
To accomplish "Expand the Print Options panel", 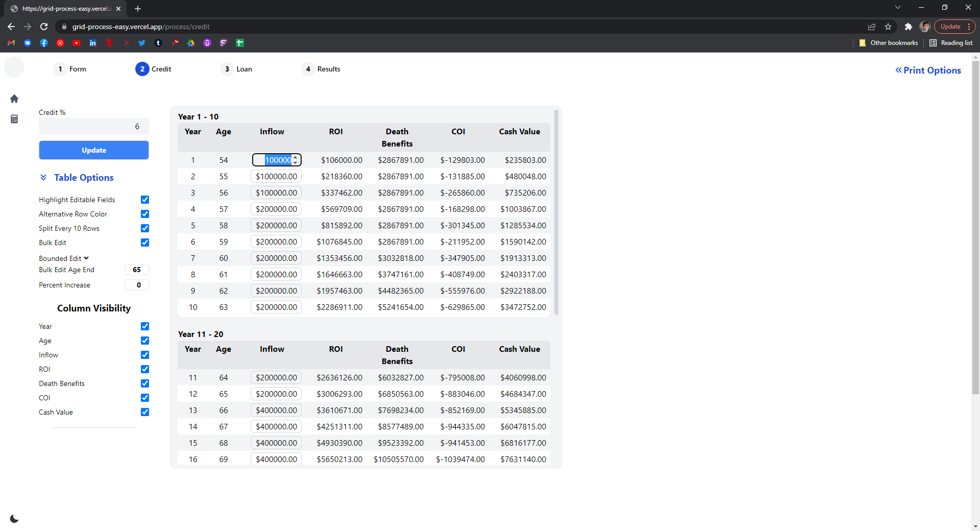I will pyautogui.click(x=927, y=70).
